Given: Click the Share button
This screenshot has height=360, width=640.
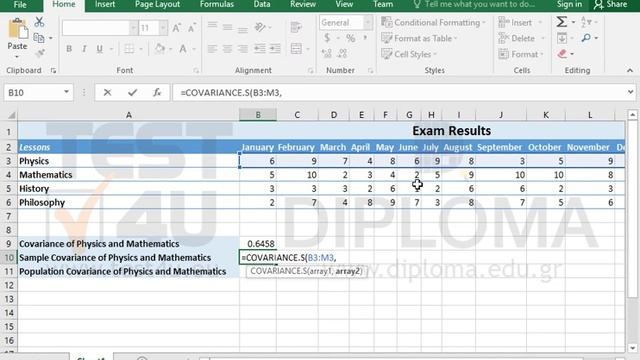Looking at the screenshot, I should [611, 4].
